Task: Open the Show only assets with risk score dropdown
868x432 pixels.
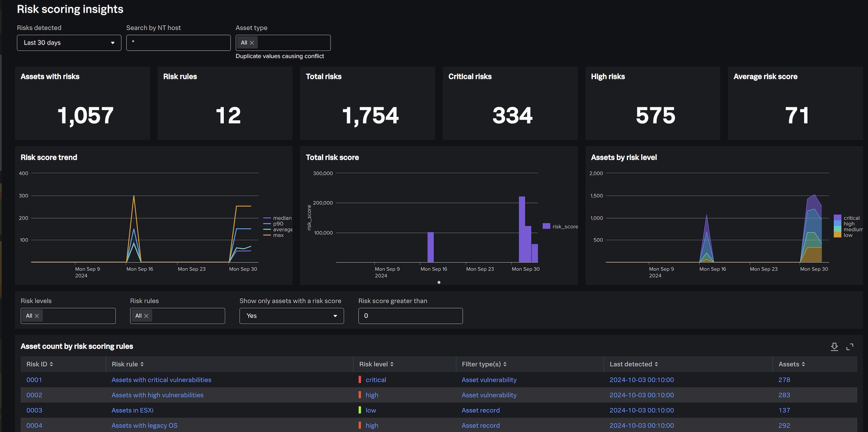Action: coord(291,316)
